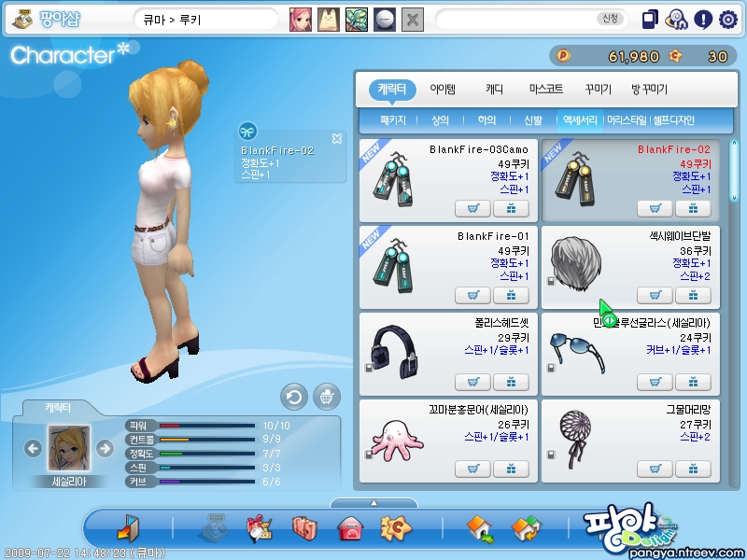Open the 머리스타일 subcategory
The height and width of the screenshot is (560, 747).
627,120
